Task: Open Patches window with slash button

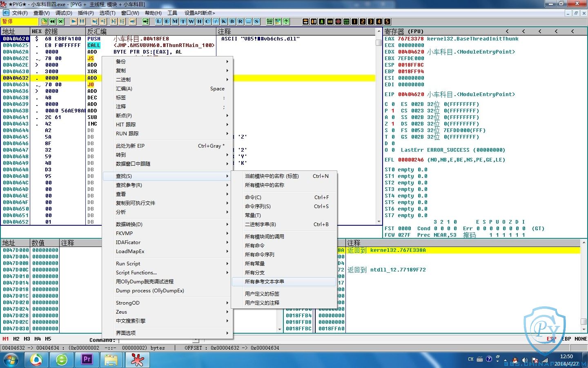Action: coord(216,21)
